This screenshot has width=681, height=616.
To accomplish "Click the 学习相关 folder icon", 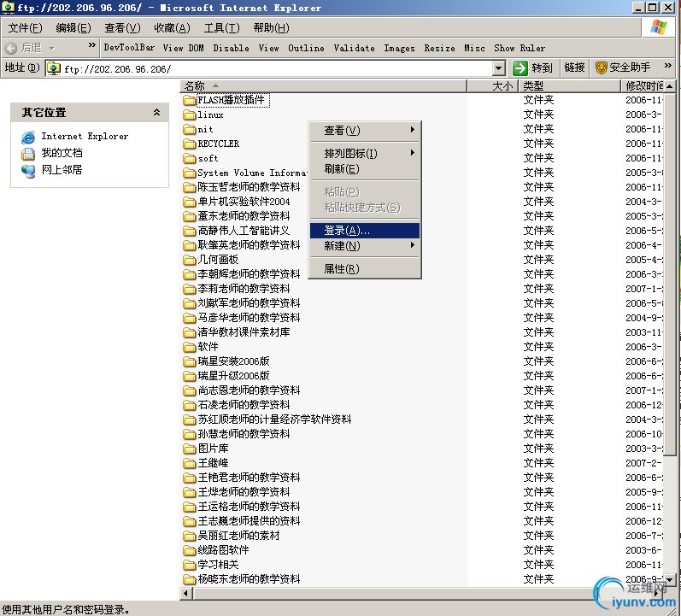I will (190, 565).
